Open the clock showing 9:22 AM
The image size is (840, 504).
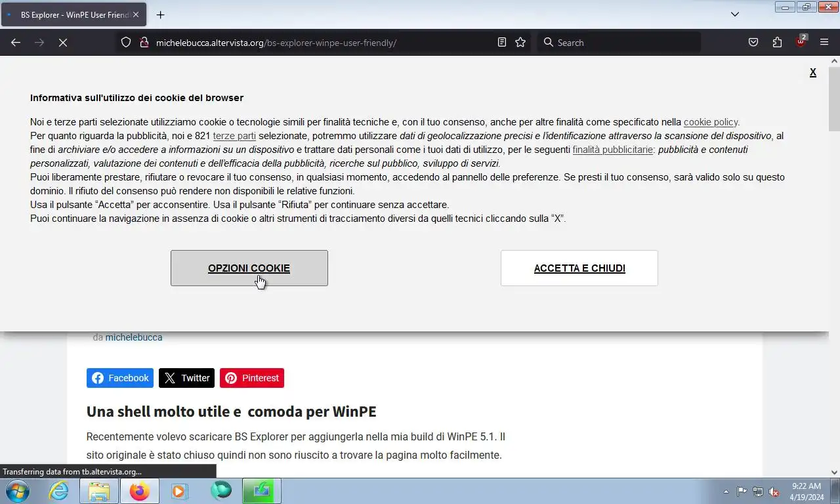(x=807, y=492)
